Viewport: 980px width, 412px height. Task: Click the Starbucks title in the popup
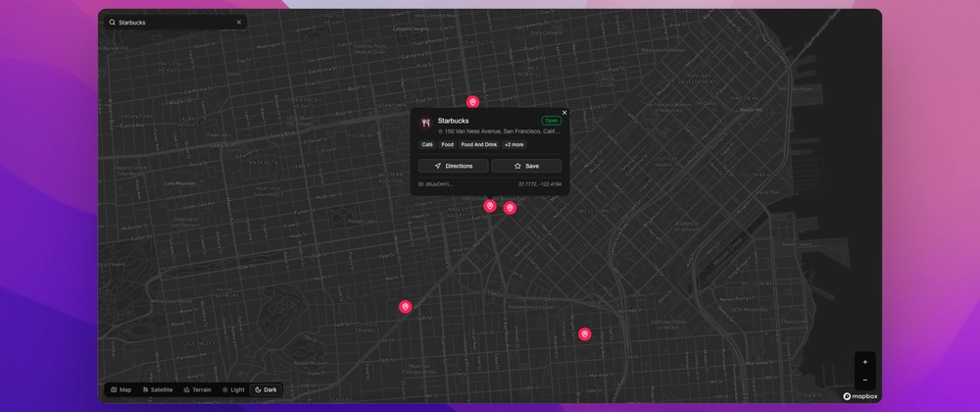pos(453,121)
